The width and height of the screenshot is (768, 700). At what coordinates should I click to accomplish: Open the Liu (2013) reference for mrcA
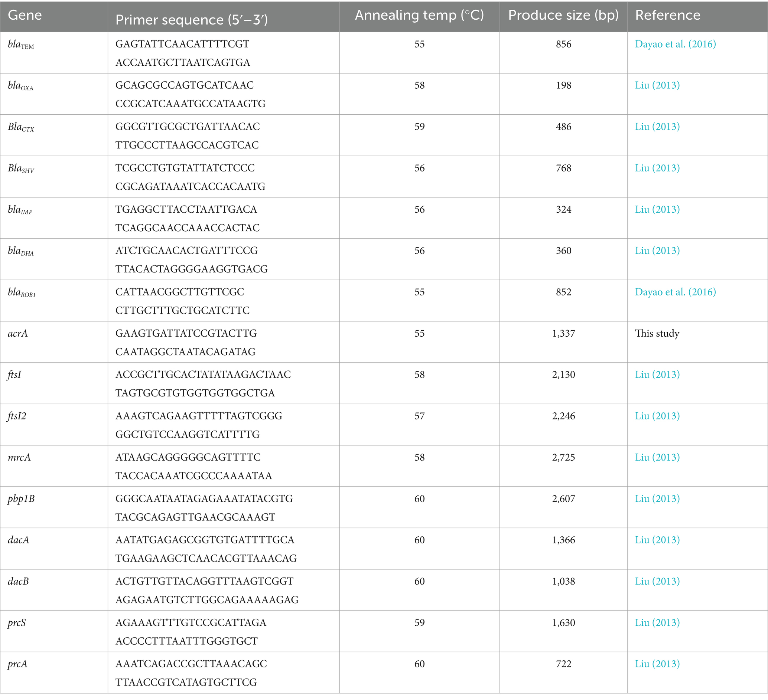[657, 458]
